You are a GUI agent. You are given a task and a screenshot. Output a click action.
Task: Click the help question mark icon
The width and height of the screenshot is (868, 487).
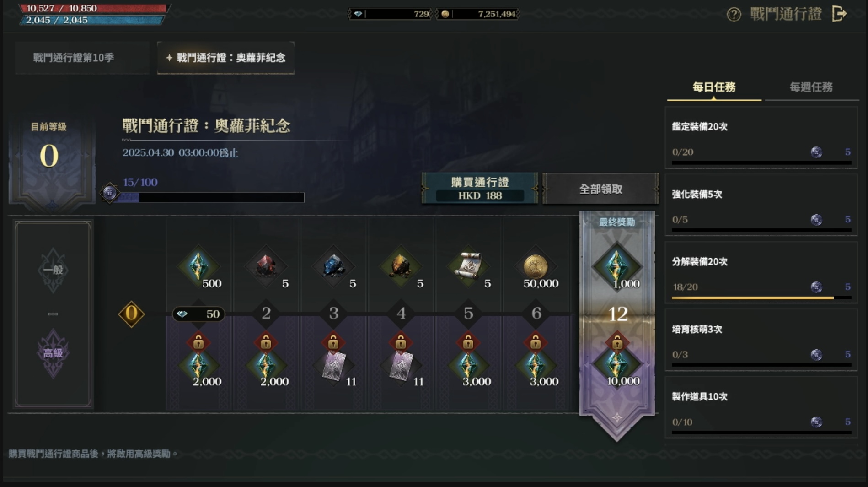[734, 15]
